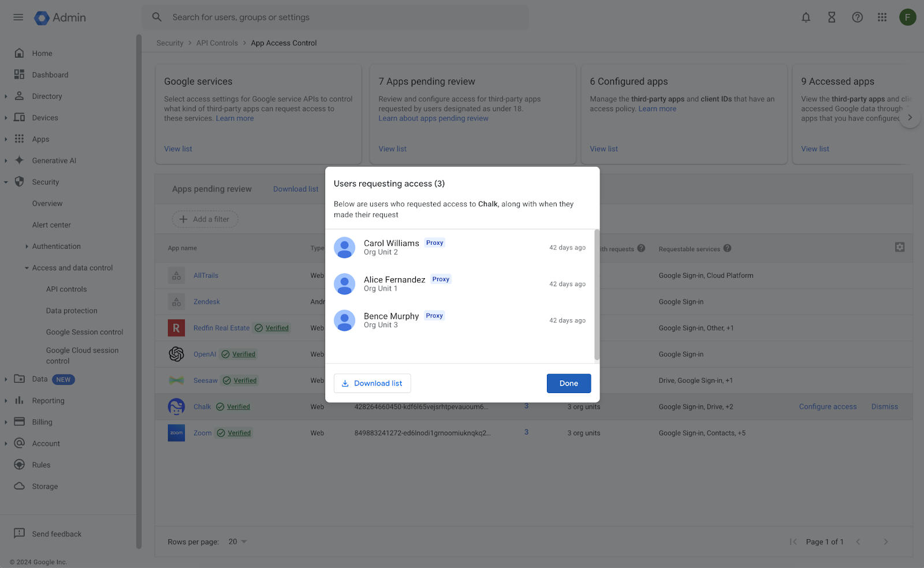Click the Chalk app logo
The width and height of the screenshot is (924, 568).
coord(176,406)
